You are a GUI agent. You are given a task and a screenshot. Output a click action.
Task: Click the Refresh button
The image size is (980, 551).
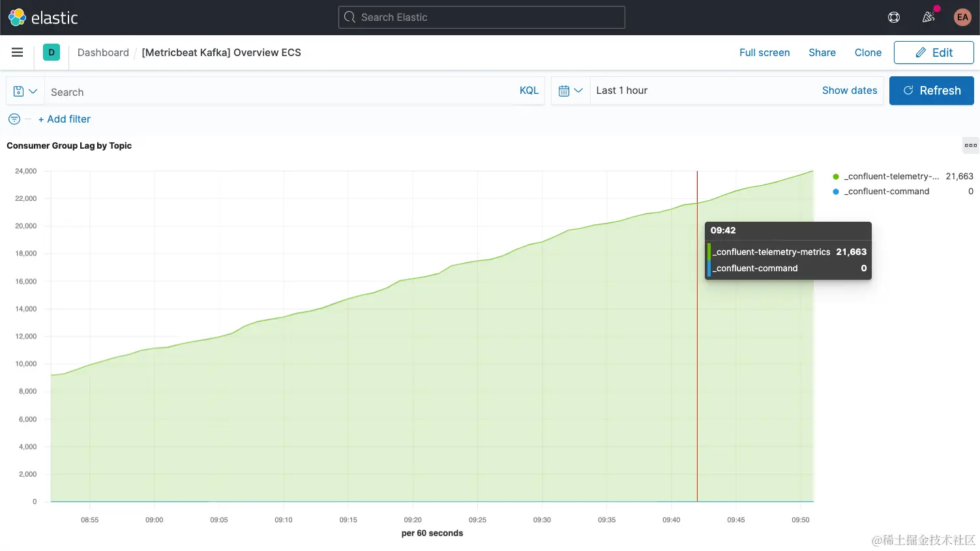(932, 91)
